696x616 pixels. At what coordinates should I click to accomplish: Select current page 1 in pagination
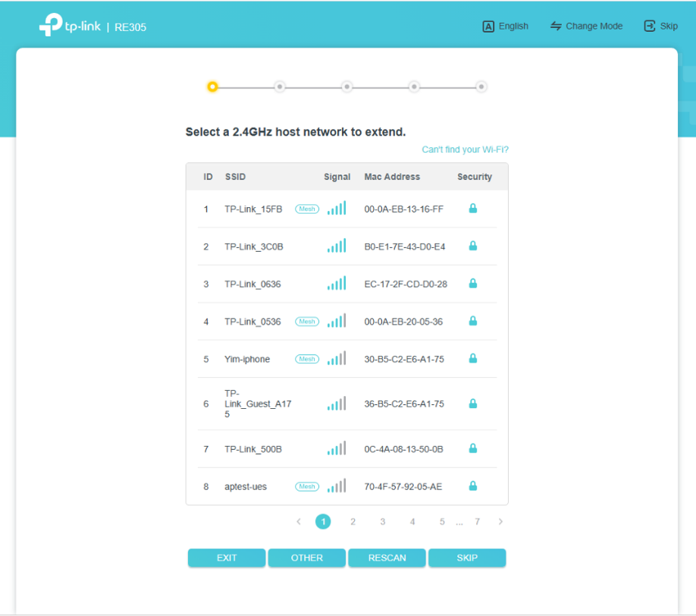click(323, 521)
